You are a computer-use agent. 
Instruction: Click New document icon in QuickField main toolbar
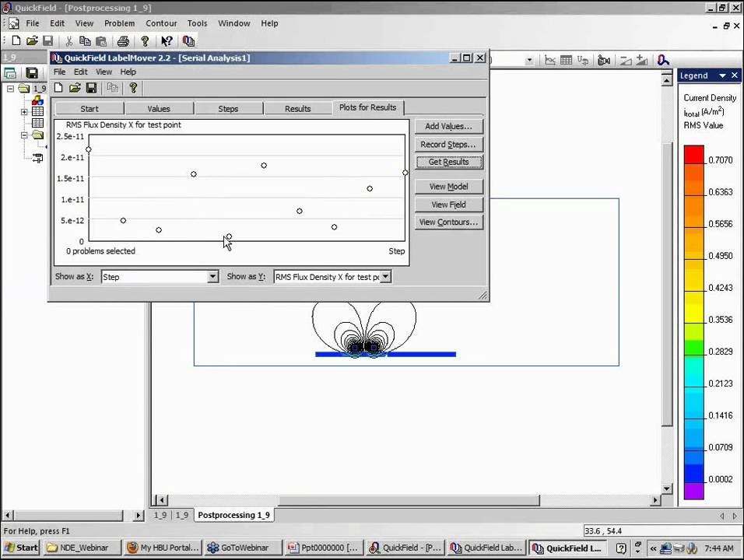pyautogui.click(x=16, y=40)
